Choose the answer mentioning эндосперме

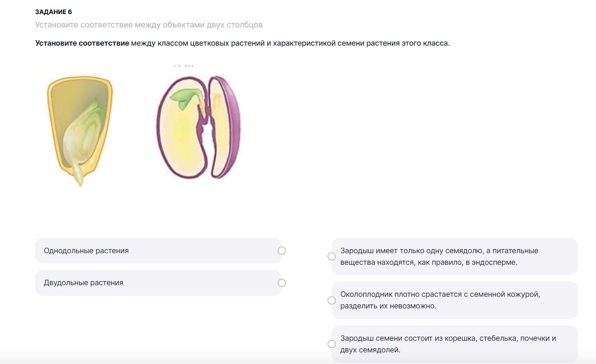(455, 257)
